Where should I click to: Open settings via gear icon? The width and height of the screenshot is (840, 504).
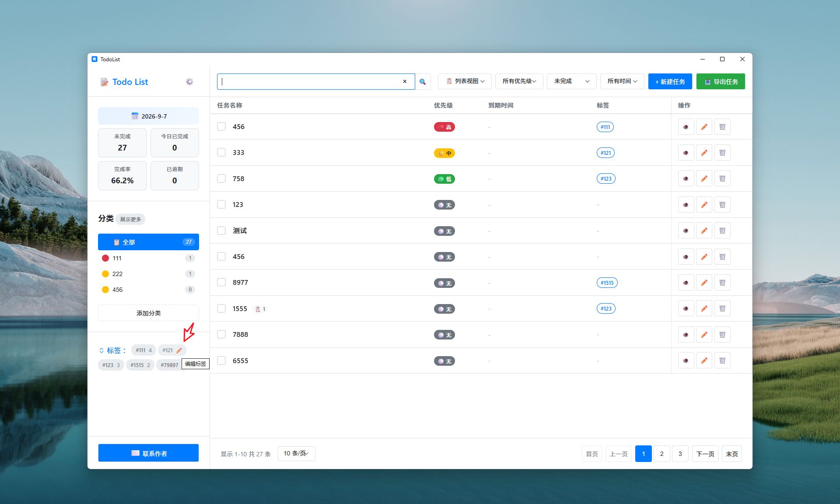coord(189,82)
